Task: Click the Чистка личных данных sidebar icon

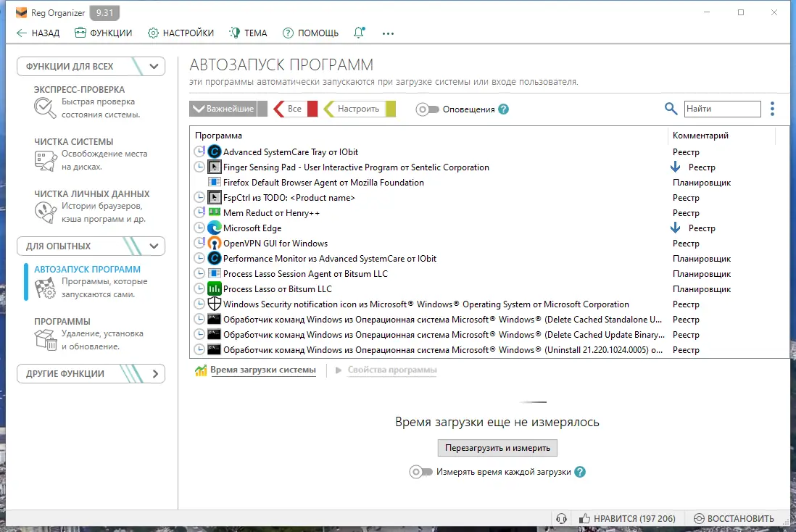Action: (x=45, y=212)
